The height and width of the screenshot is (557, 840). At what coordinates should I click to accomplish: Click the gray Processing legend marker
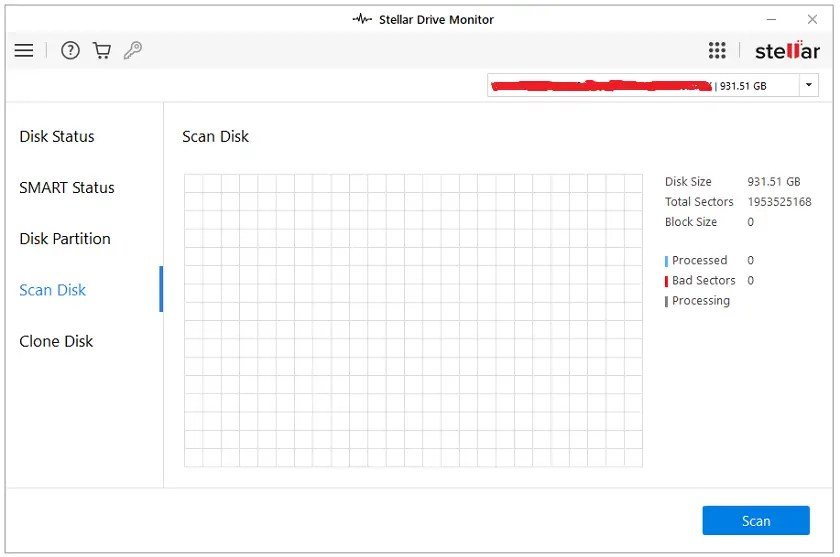[666, 302]
